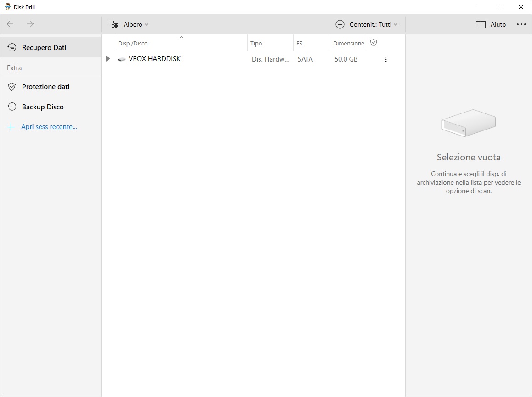This screenshot has width=532, height=397.
Task: Open the three-dot more options menu in toolbar
Action: click(521, 24)
